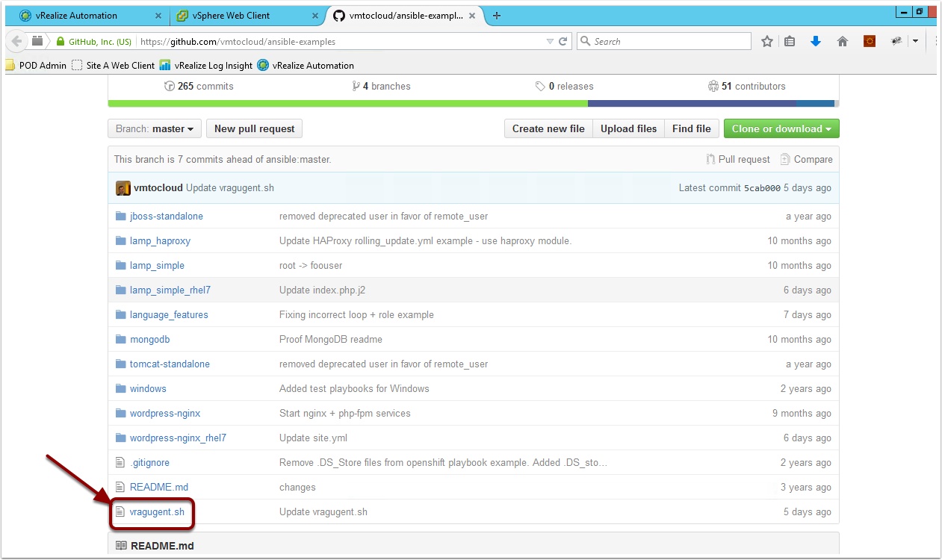
Task: Click the Create new file button
Action: tap(548, 129)
